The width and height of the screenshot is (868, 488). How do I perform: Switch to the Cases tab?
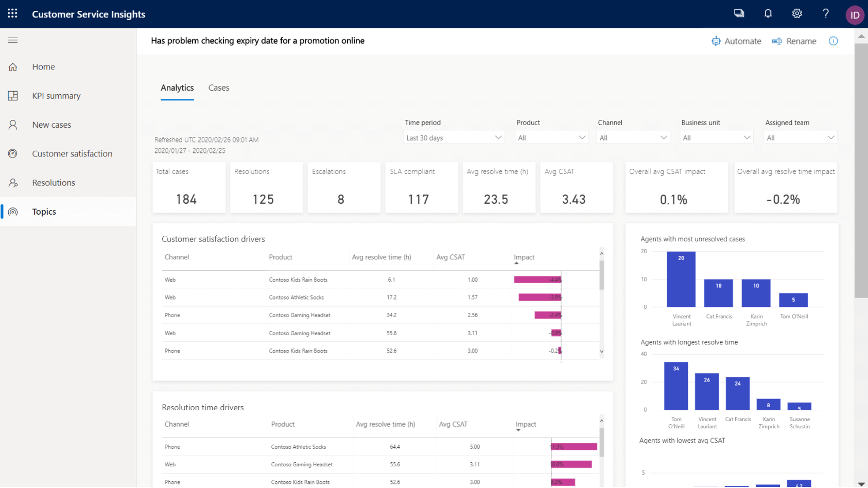pyautogui.click(x=219, y=88)
